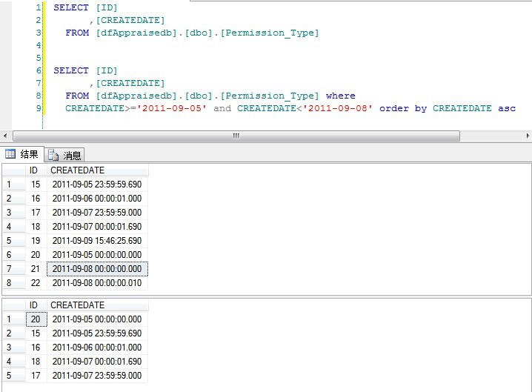Click the 'where' keyword on line 8
The height and width of the screenshot is (392, 532).
(x=341, y=96)
